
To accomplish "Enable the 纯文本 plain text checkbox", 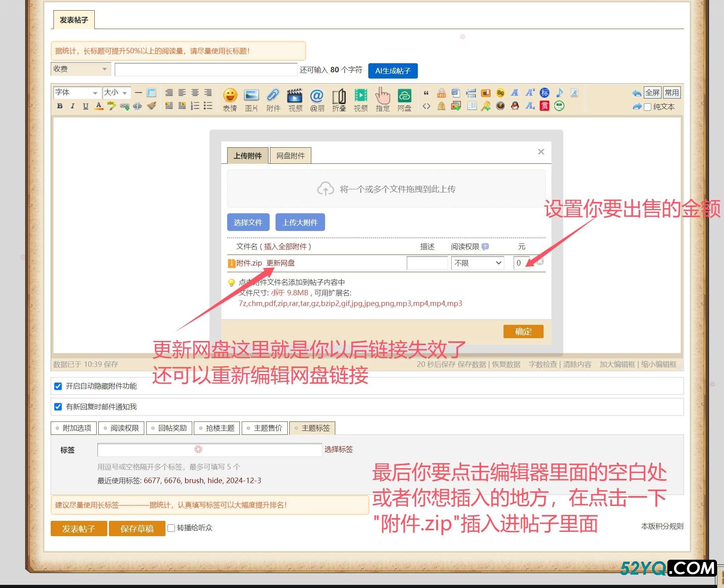I will coord(648,107).
